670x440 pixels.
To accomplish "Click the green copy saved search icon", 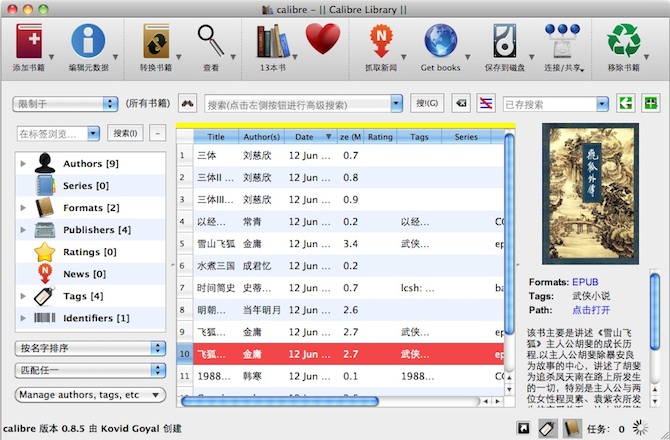I will tap(626, 103).
